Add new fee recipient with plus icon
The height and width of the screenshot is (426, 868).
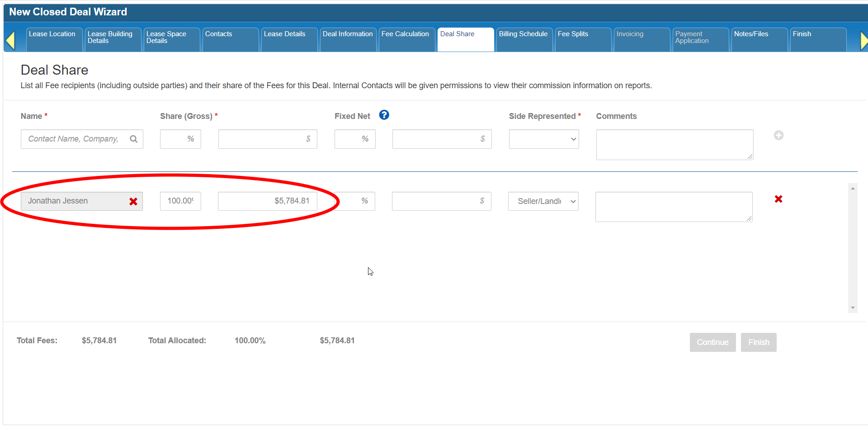[x=778, y=135]
